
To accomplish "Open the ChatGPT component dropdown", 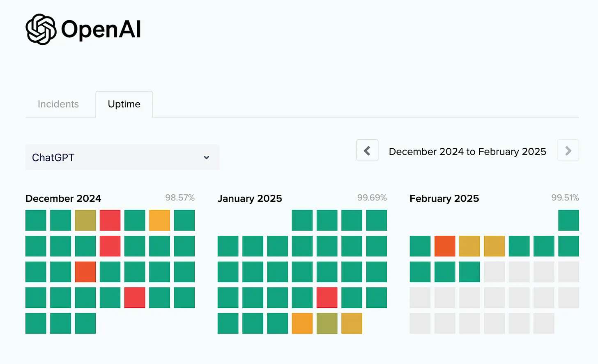I will coord(122,157).
